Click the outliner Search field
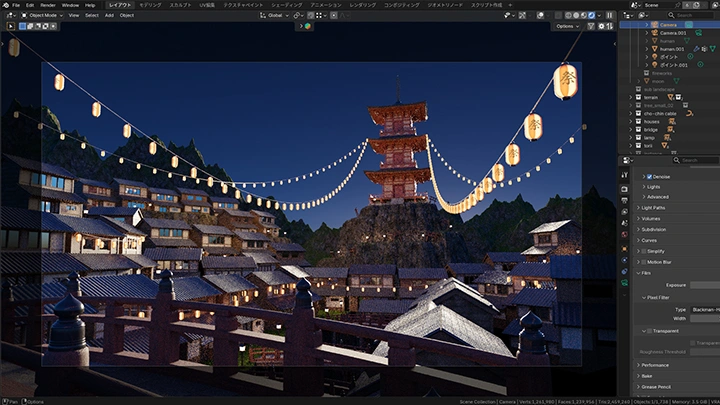The width and height of the screenshot is (720, 405). (690, 15)
